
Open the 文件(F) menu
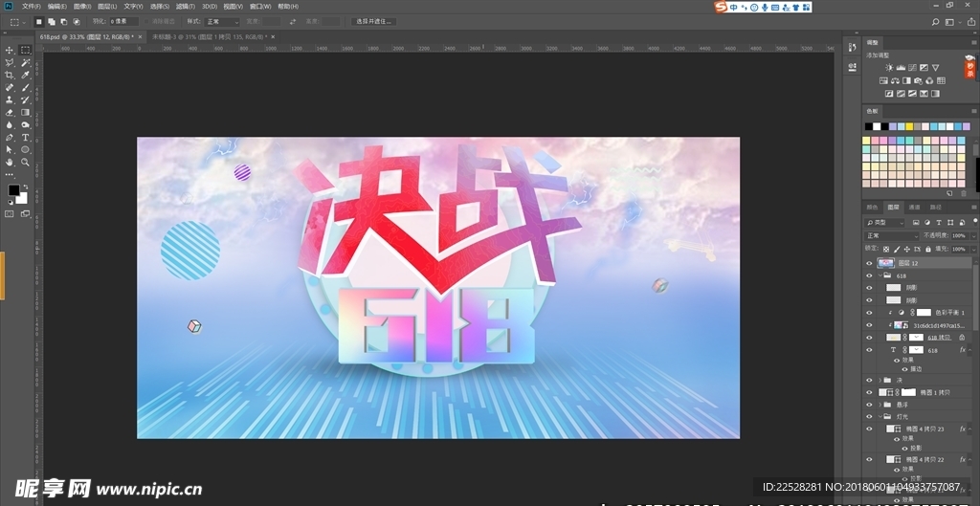[x=32, y=7]
